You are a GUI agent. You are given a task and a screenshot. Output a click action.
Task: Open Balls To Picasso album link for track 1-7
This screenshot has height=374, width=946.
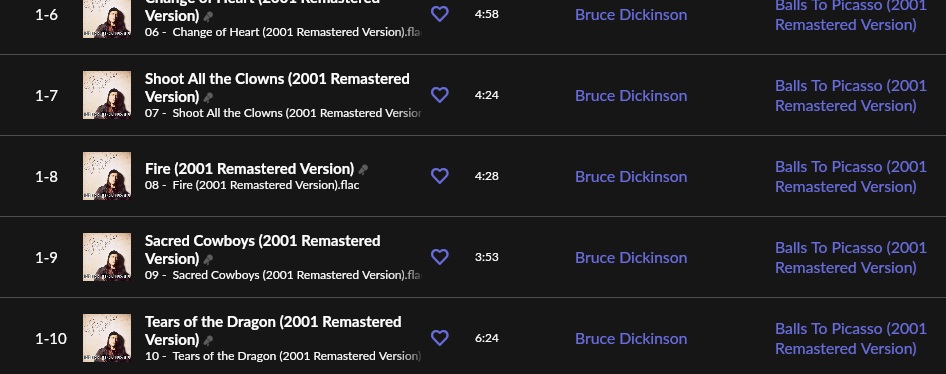pyautogui.click(x=851, y=95)
